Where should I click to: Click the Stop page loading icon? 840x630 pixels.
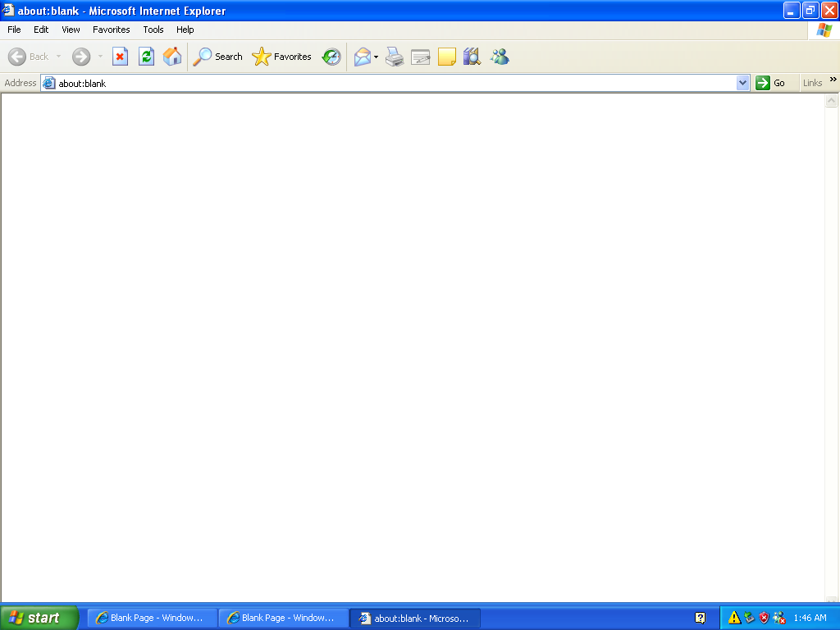click(x=121, y=57)
